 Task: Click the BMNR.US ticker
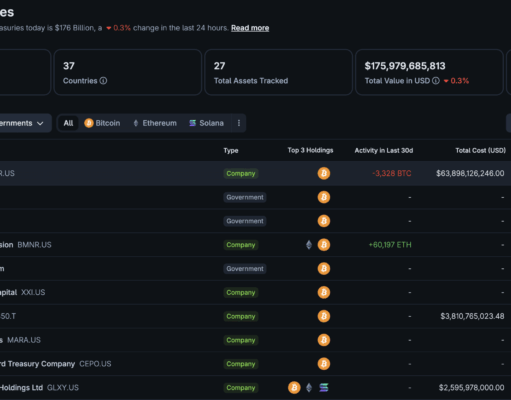click(x=34, y=245)
